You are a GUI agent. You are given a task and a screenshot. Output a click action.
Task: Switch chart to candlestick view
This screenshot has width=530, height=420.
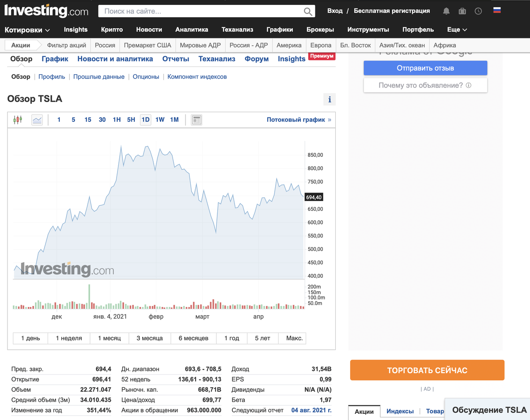[18, 120]
